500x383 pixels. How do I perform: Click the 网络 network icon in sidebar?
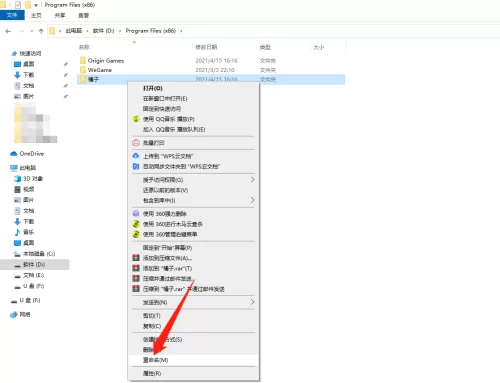[14, 314]
